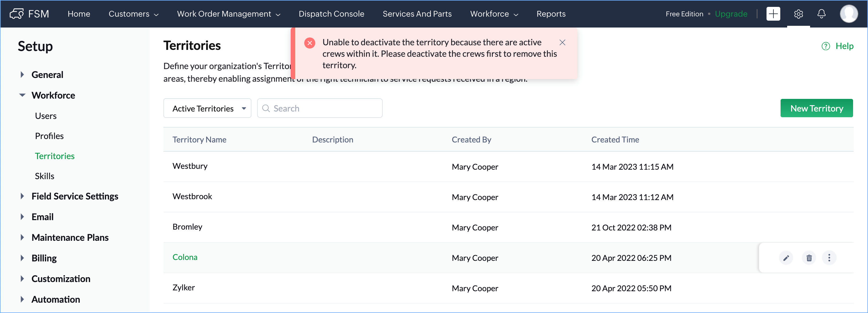Open the Active Territories dropdown
Image resolution: width=868 pixels, height=313 pixels.
point(207,108)
